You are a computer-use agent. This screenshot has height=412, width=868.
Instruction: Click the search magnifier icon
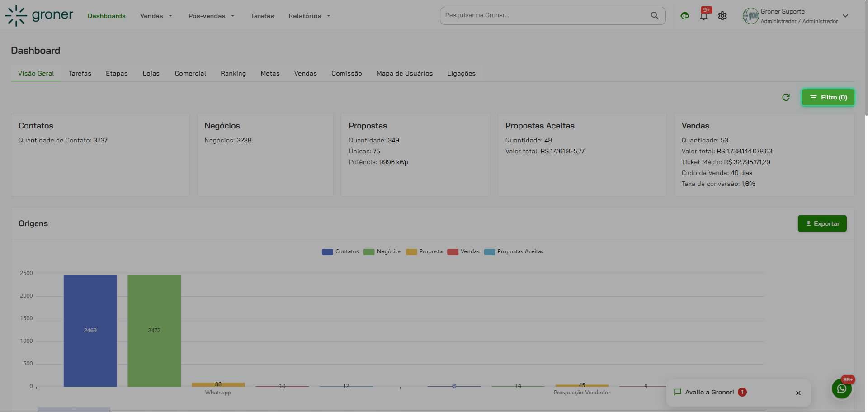655,15
